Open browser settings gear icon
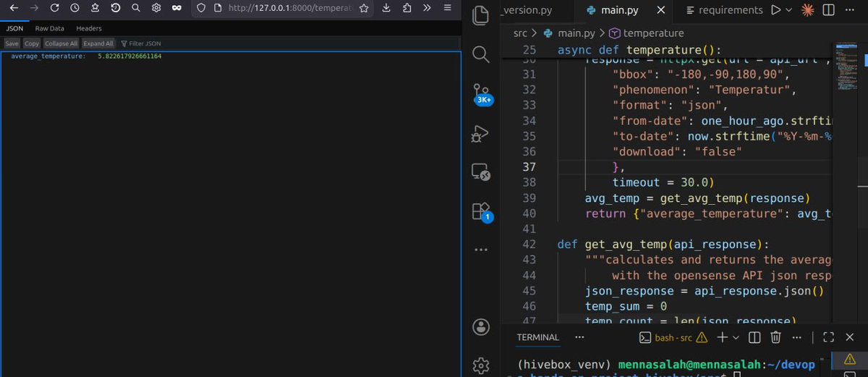This screenshot has width=868, height=377. point(156,9)
